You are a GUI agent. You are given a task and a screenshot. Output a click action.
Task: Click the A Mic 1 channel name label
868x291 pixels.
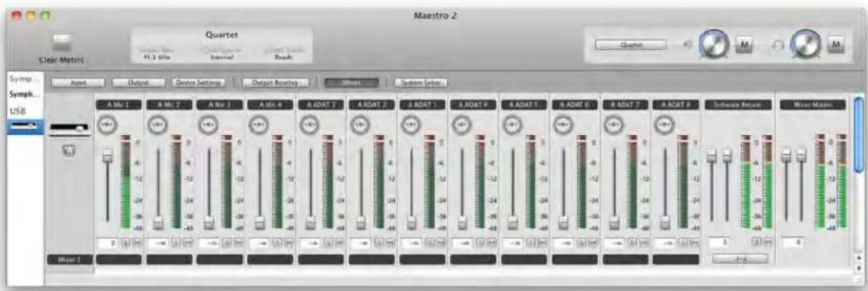point(119,104)
